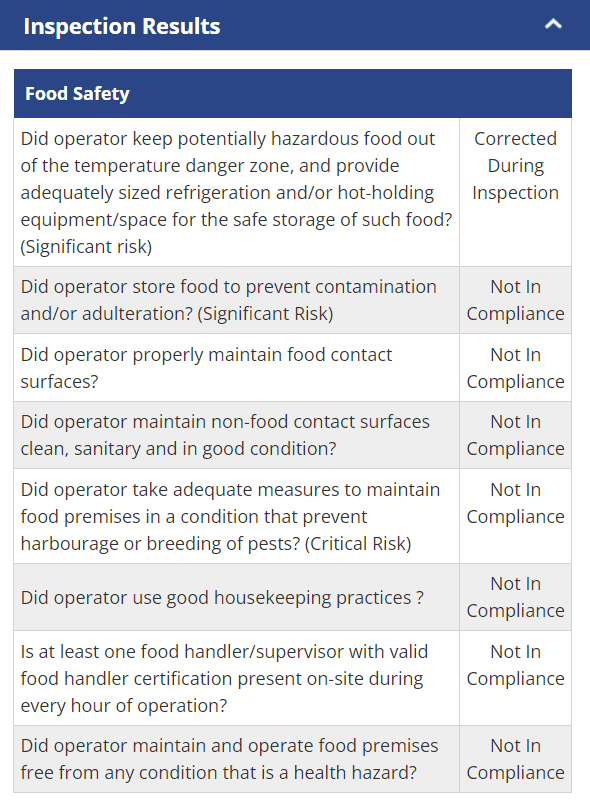Click the temperature danger zone question
The width and height of the screenshot is (590, 805).
coord(236,193)
